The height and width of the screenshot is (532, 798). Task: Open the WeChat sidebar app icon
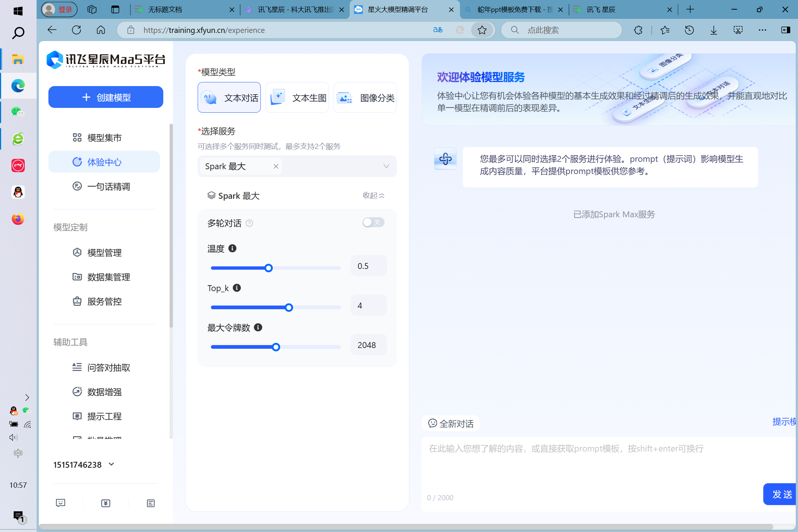point(18,112)
